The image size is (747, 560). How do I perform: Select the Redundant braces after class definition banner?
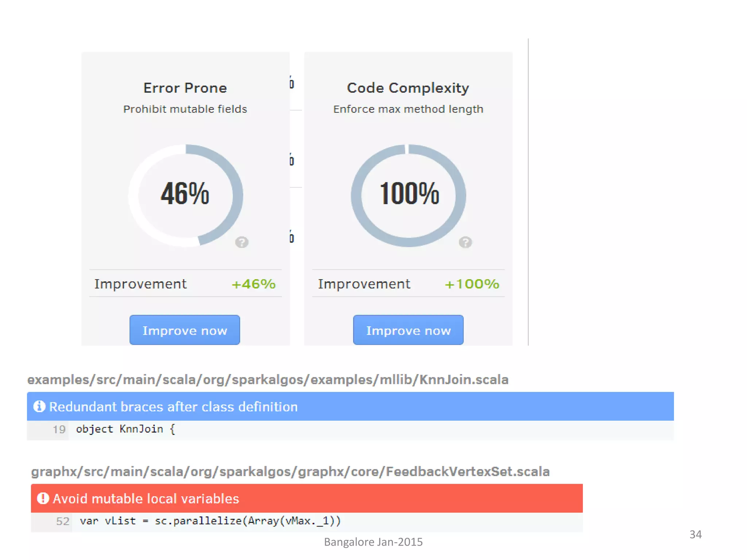tap(350, 406)
